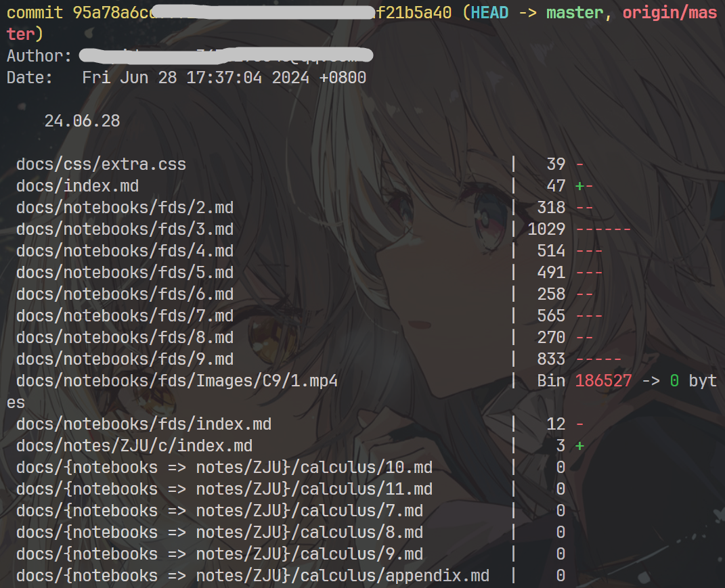Click the docs/notebooks/fds/index.md path
This screenshot has width=725, height=588.
[x=144, y=424]
